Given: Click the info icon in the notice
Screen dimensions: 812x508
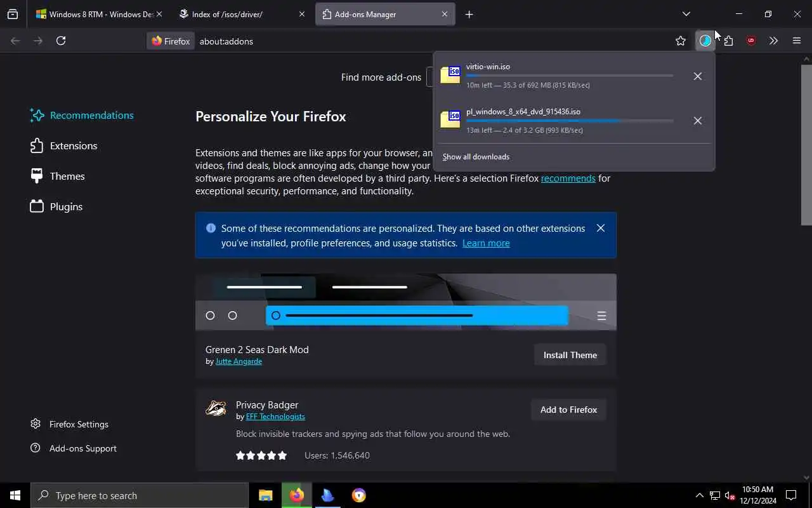Looking at the screenshot, I should 211,228.
